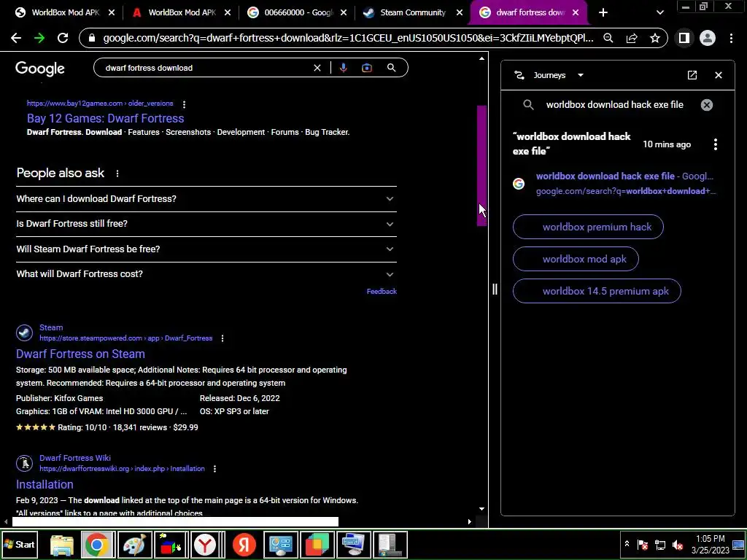
Task: Open options for Steam result
Action: (222, 338)
